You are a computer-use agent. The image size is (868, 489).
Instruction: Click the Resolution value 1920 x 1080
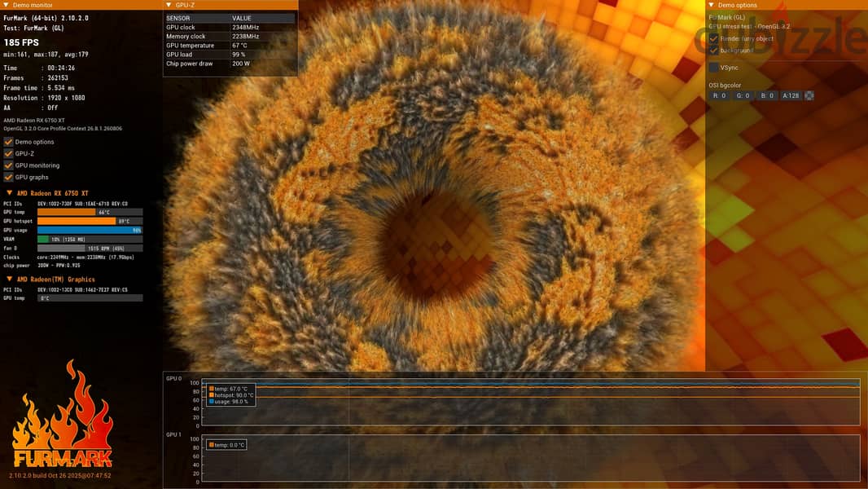(x=66, y=98)
